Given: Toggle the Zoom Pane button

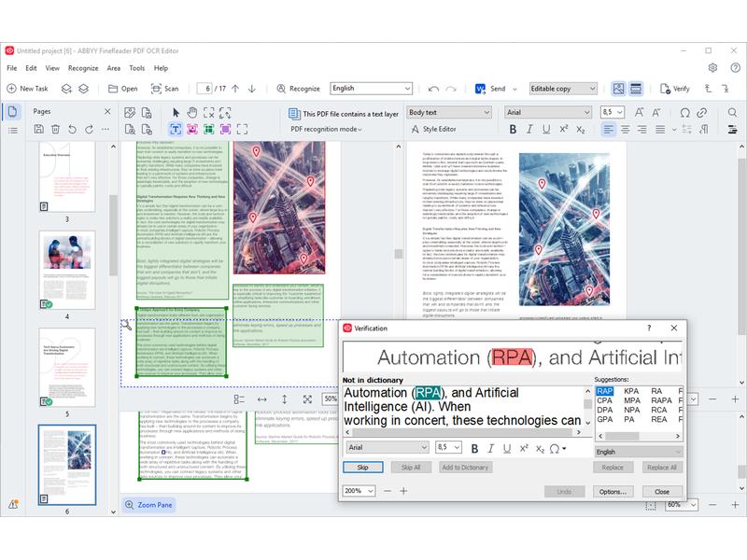Looking at the screenshot, I should coord(148,505).
